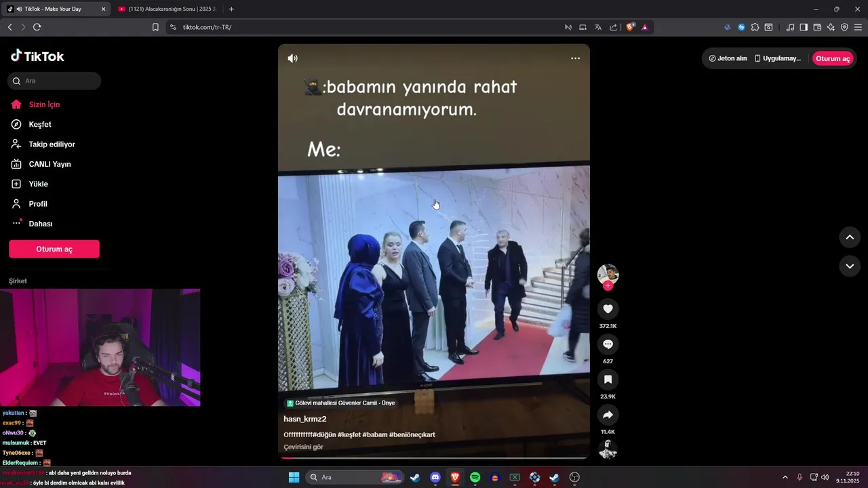Open CANLI Yayın in the sidebar
Viewport: 868px width, 488px height.
point(50,164)
